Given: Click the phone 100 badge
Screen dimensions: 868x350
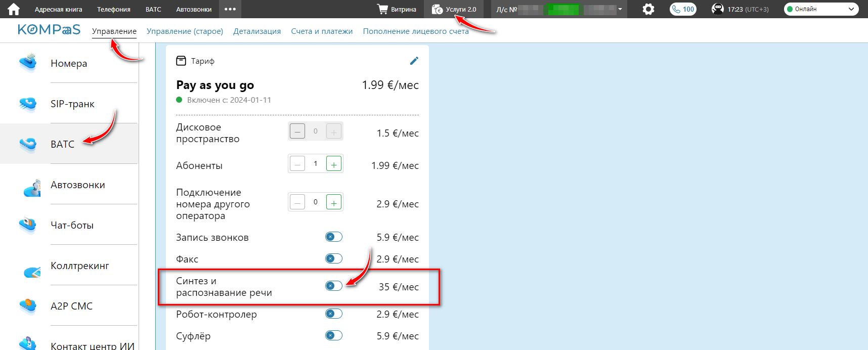Looking at the screenshot, I should click(x=683, y=9).
